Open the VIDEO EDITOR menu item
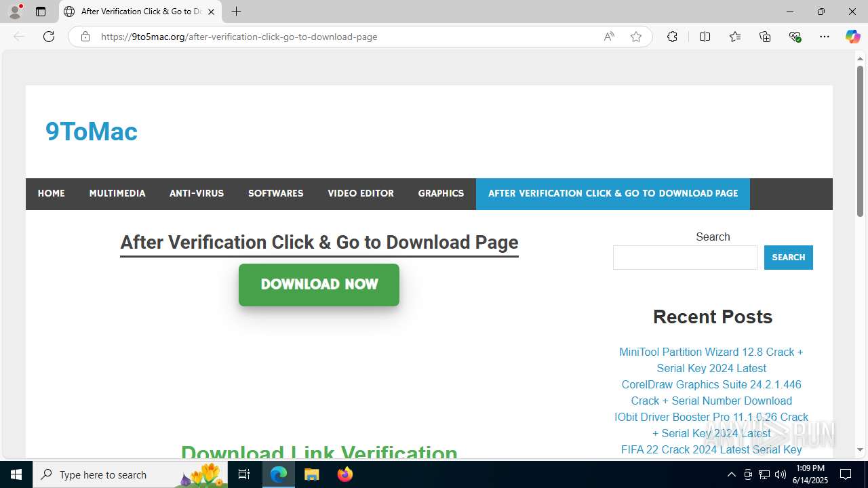 tap(361, 193)
